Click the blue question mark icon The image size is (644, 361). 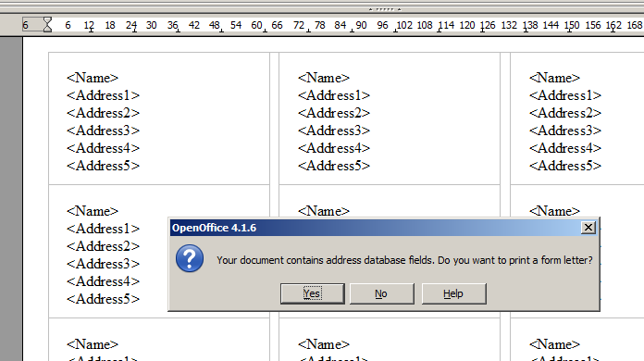point(190,258)
